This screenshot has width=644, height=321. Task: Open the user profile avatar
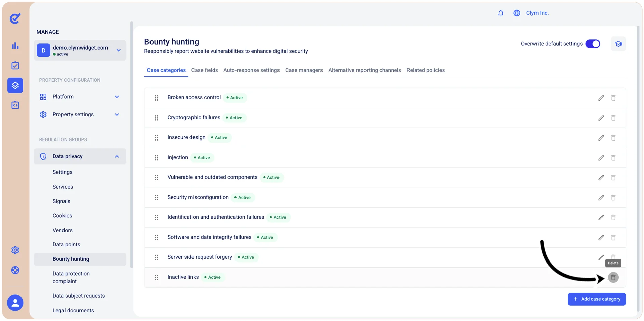coord(15,303)
